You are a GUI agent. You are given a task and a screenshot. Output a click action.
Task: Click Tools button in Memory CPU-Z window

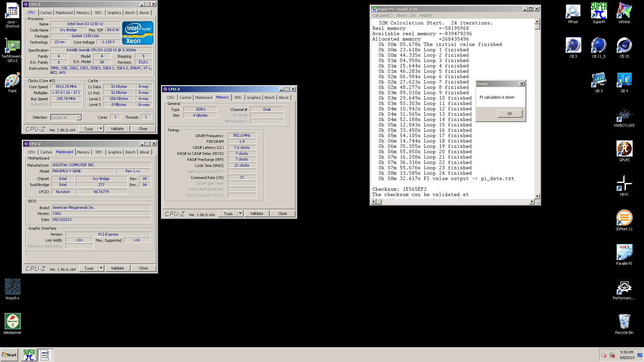click(x=228, y=214)
